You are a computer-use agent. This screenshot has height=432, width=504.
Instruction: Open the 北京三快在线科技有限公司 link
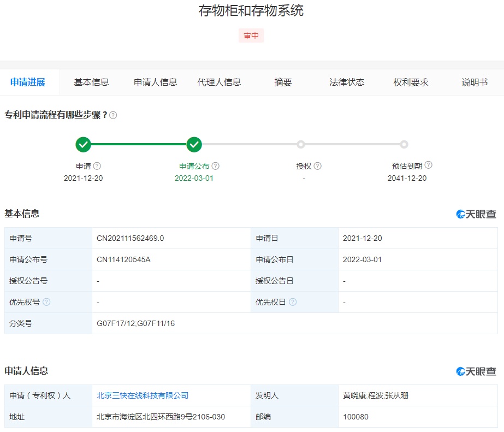tap(143, 395)
